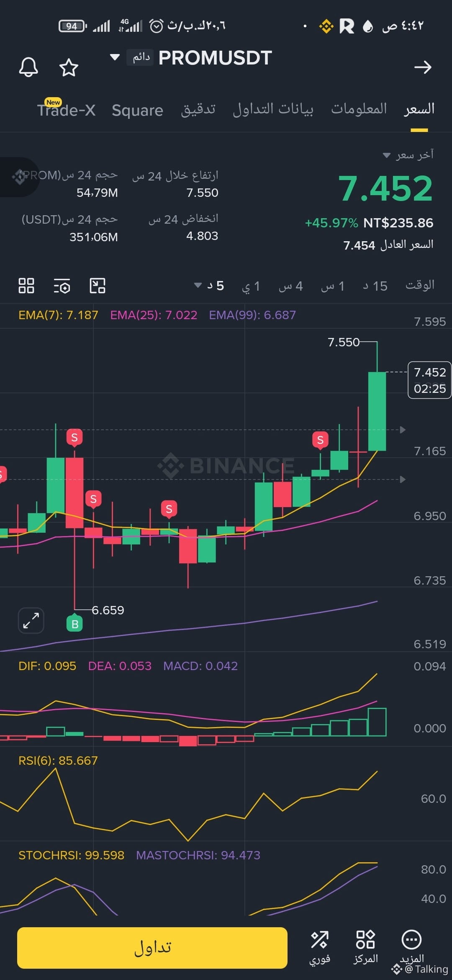Tap the S sell marker right of 6.659 low candle
Screen dimensions: 452x980
tap(93, 499)
